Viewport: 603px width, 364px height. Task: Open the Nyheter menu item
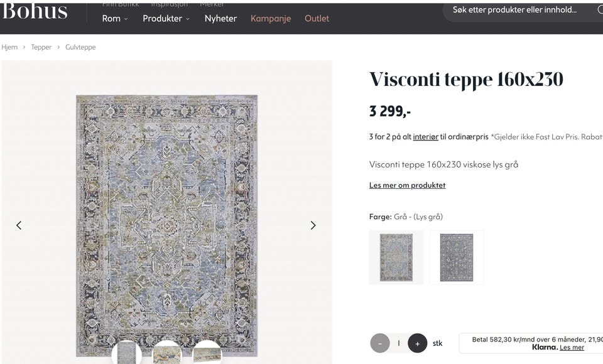pos(220,18)
